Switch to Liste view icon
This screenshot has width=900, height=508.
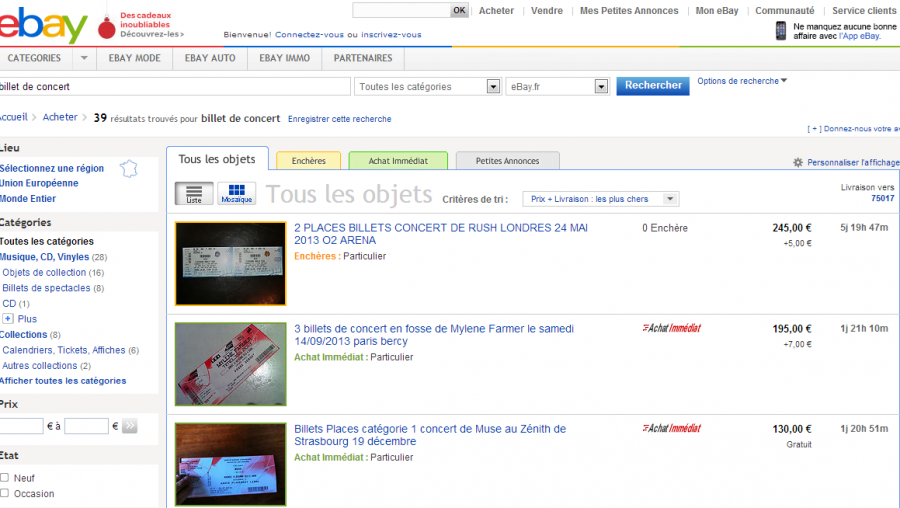(194, 193)
